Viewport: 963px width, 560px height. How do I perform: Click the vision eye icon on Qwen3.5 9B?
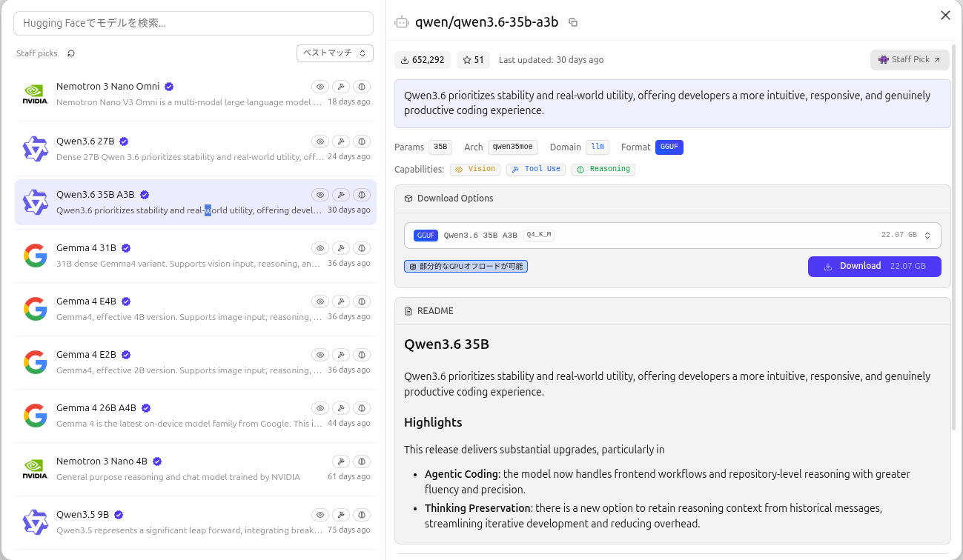tap(320, 515)
